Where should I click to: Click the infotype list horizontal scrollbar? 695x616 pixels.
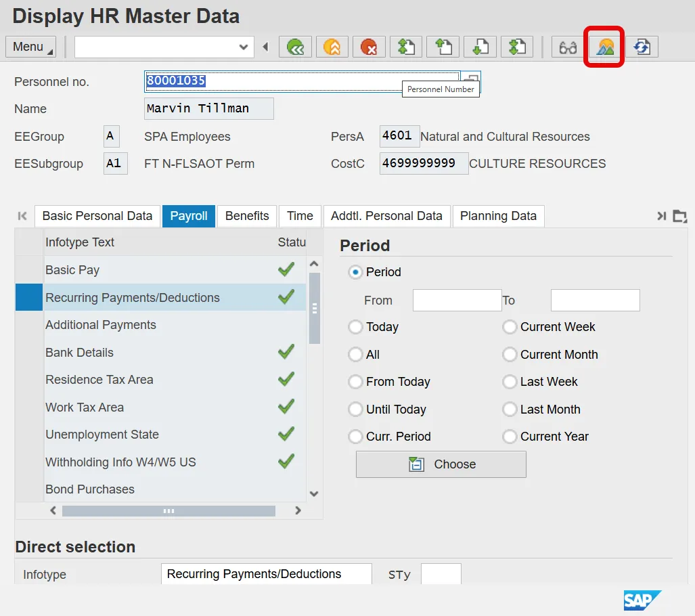tap(169, 511)
